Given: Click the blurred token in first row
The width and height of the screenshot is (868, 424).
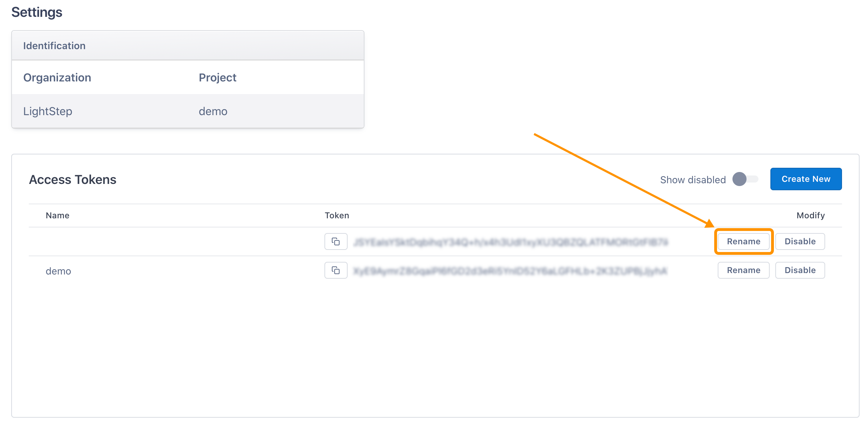Looking at the screenshot, I should click(x=511, y=242).
